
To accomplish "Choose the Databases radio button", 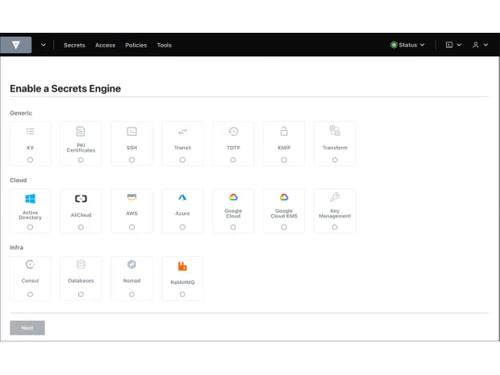I will pyautogui.click(x=81, y=294).
